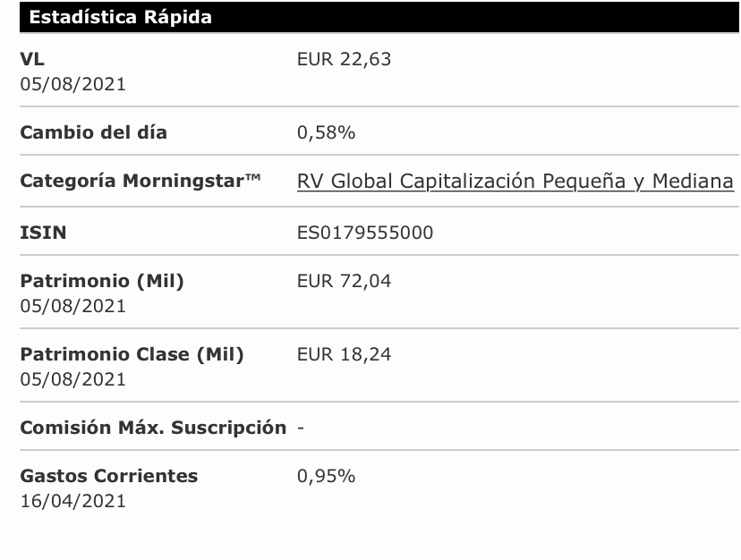Viewport: 741px width, 560px height.
Task: Click the date 16/04/2021 under Gastos Corrientes
Action: coord(72,501)
